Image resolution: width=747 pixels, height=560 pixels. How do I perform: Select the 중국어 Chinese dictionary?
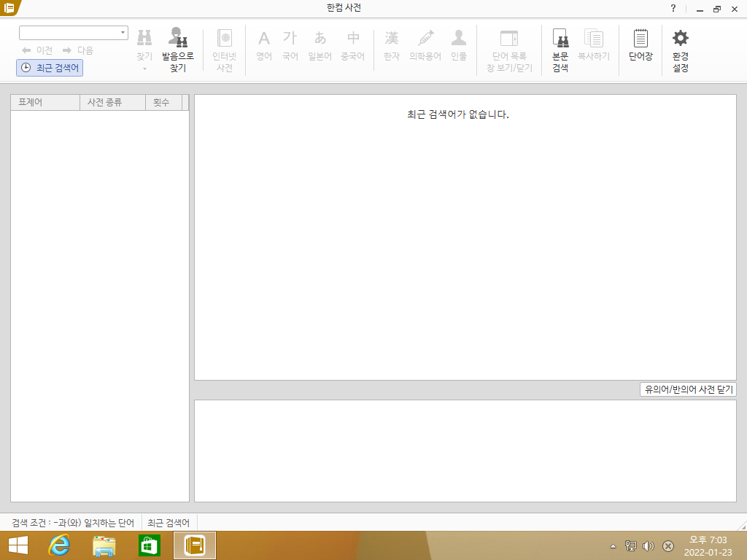click(352, 45)
